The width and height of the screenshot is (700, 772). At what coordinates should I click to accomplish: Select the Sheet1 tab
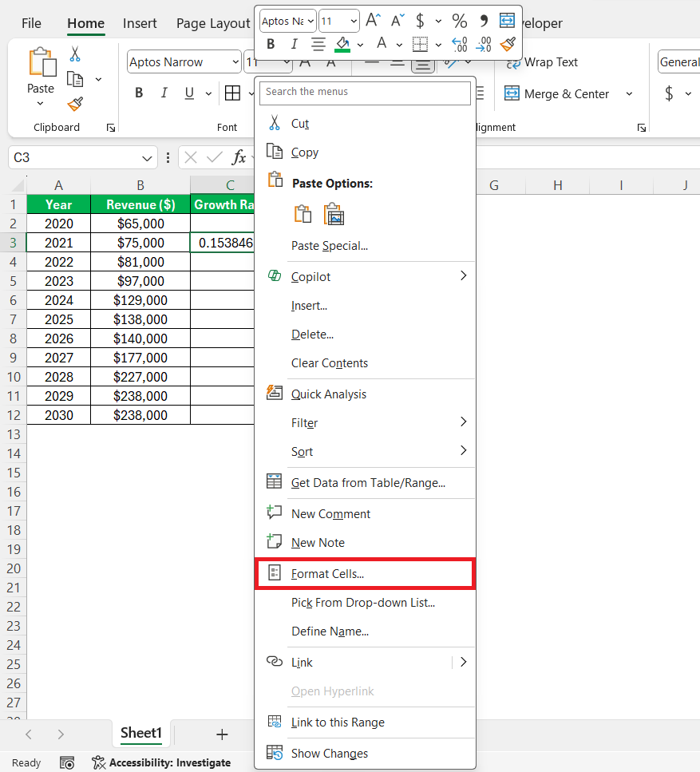[x=141, y=733]
